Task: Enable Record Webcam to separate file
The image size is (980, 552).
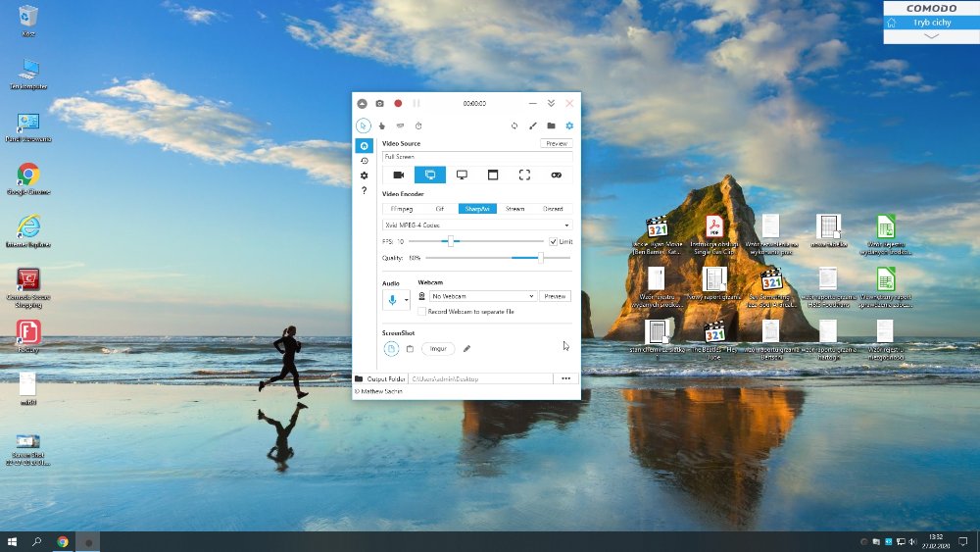Action: pyautogui.click(x=421, y=311)
